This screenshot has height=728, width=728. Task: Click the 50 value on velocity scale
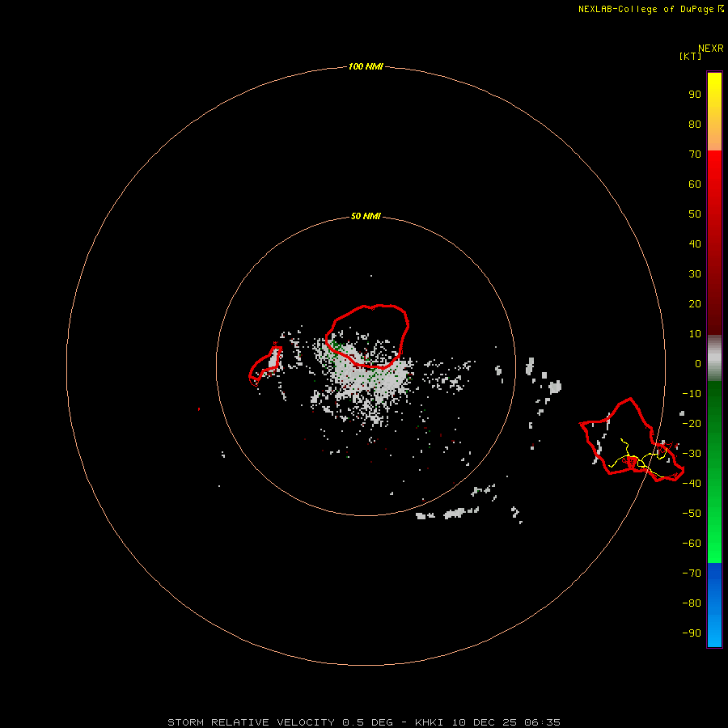(695, 214)
